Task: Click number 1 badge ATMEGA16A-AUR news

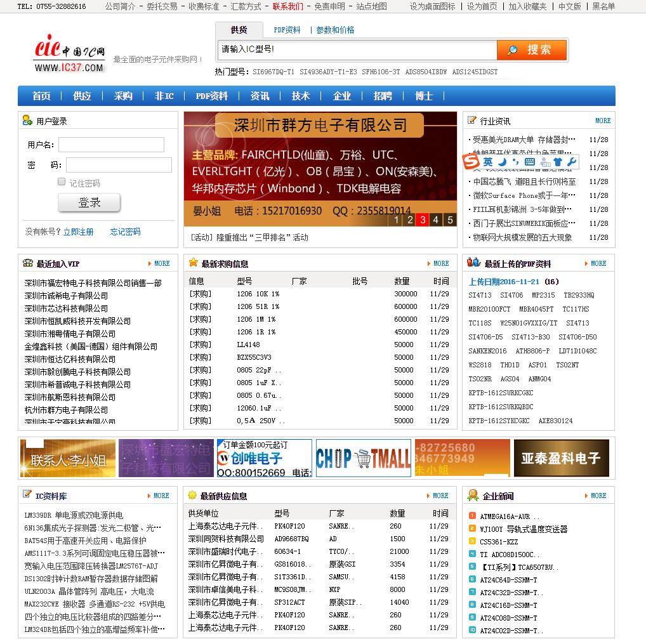Action: point(472,515)
